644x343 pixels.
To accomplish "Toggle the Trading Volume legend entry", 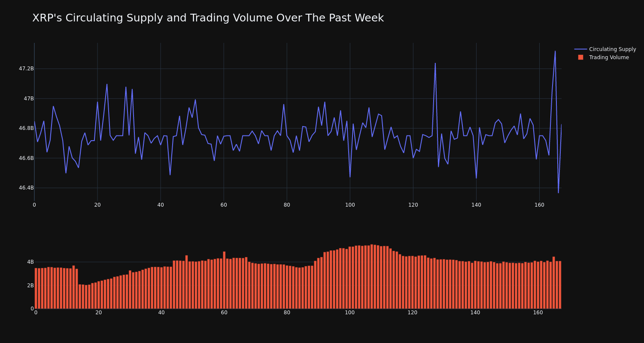I will (603, 57).
